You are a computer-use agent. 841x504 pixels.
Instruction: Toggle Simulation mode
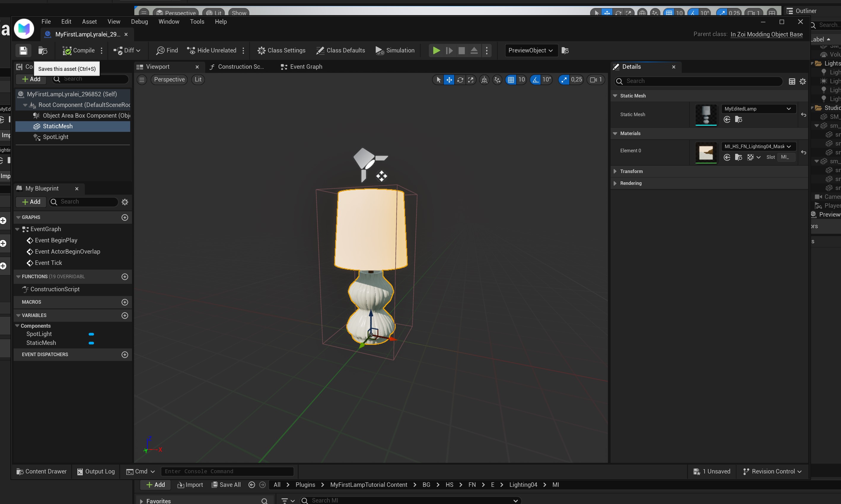(395, 51)
